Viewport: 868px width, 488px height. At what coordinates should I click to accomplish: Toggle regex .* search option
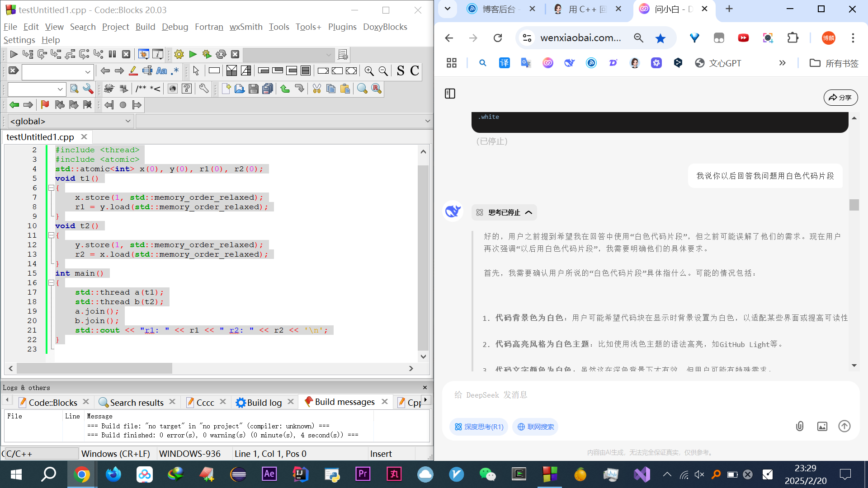[x=175, y=70]
